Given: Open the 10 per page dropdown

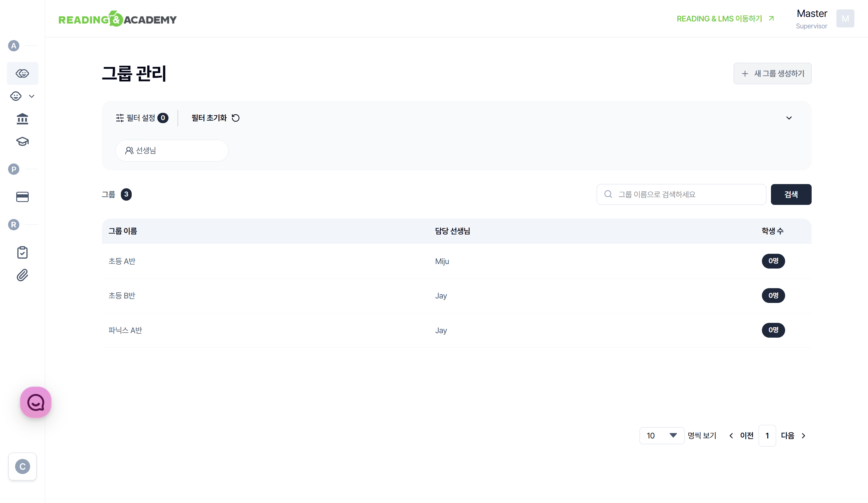Looking at the screenshot, I should coord(661,436).
